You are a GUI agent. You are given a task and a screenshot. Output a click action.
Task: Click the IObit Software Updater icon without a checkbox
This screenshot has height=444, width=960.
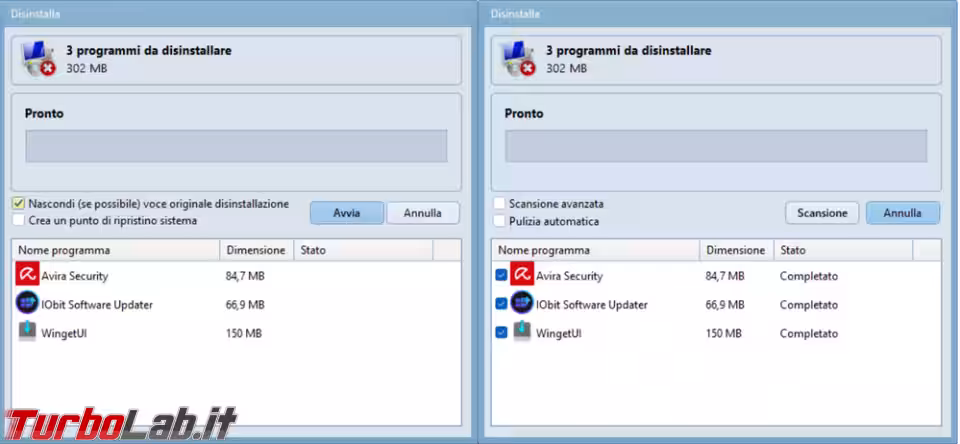coord(27,304)
